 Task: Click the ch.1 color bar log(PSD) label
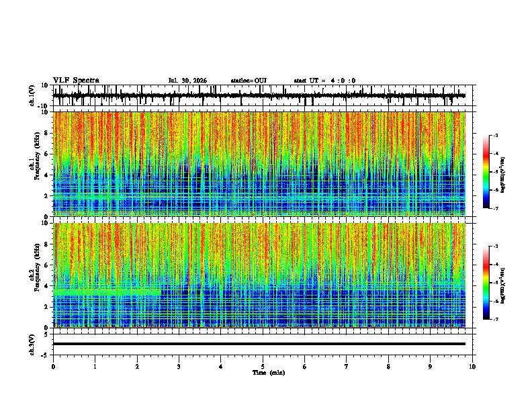[x=503, y=175]
